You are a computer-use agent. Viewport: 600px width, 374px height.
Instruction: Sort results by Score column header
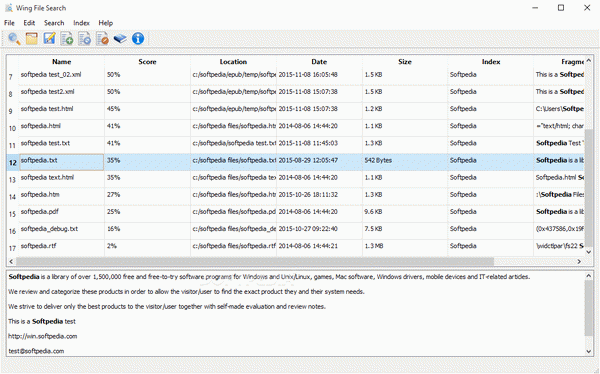pos(147,62)
